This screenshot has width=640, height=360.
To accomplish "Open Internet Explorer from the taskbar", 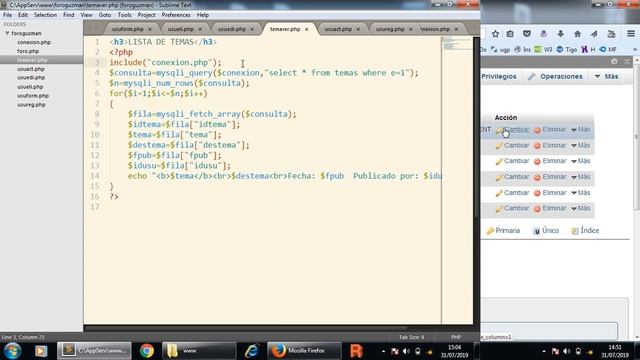I will (251, 351).
